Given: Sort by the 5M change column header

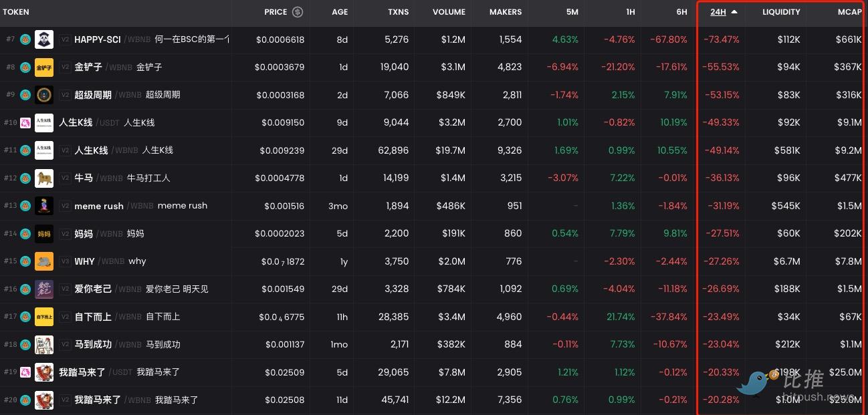Looking at the screenshot, I should tap(572, 12).
